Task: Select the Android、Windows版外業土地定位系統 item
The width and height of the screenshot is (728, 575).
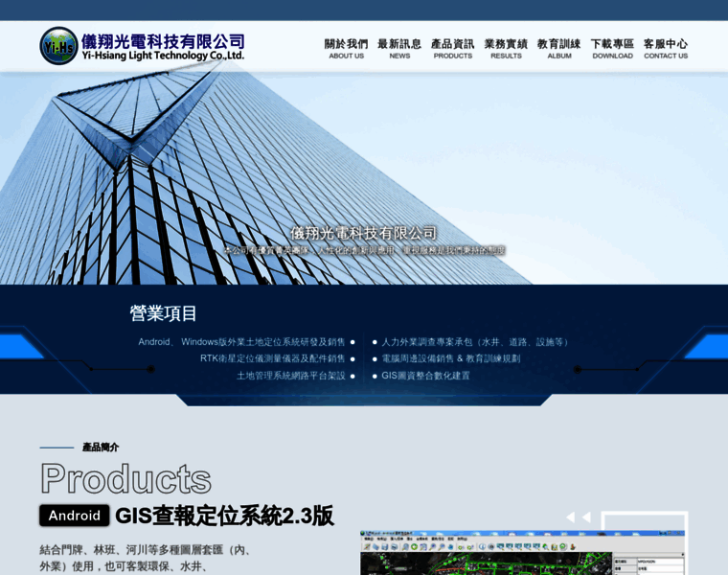Action: click(242, 342)
